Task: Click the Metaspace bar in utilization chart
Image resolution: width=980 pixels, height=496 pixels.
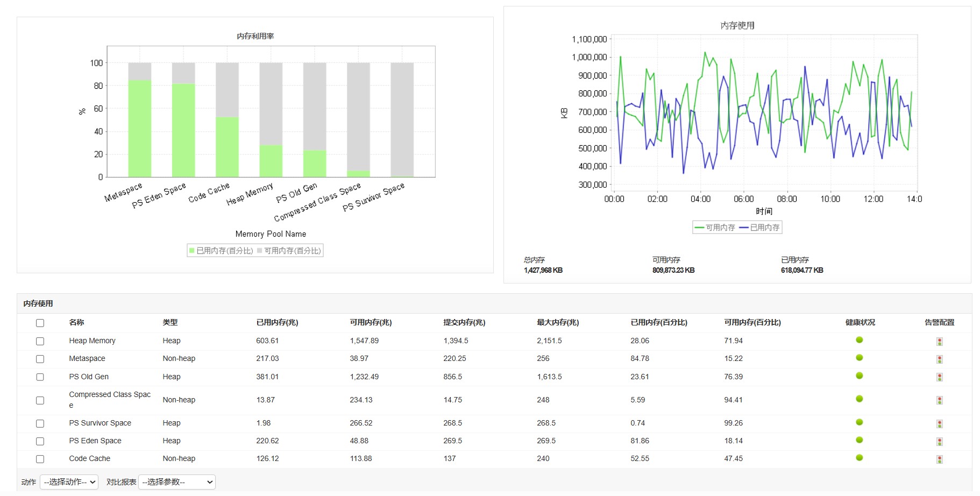Action: [x=139, y=129]
